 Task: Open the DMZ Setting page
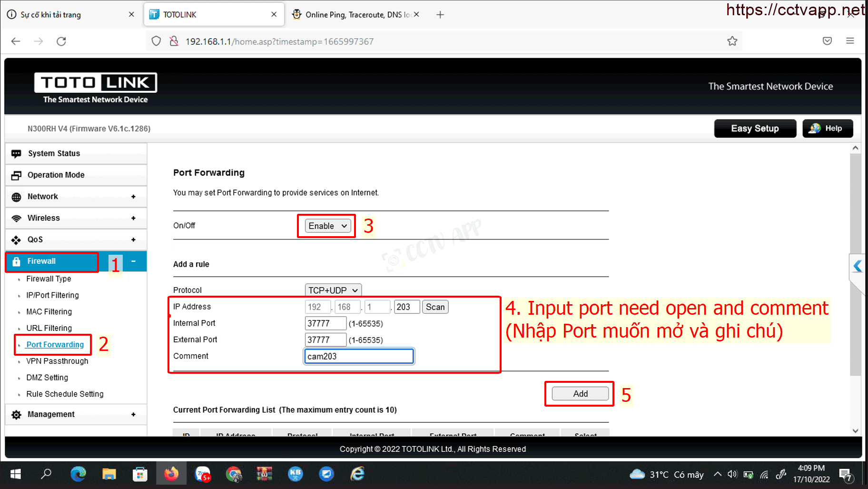click(x=47, y=378)
